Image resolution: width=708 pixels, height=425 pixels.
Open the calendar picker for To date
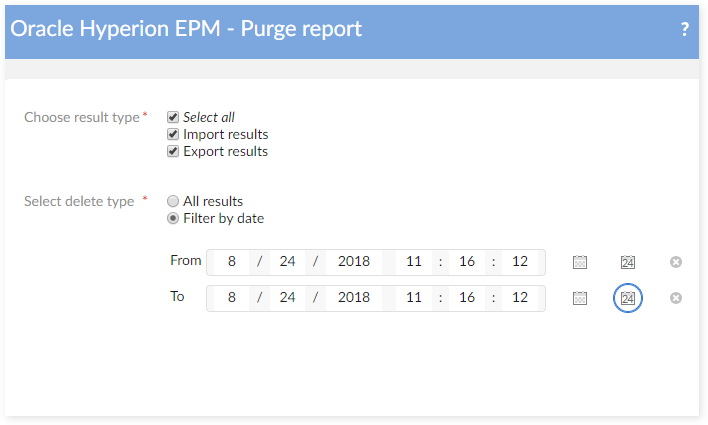(580, 298)
